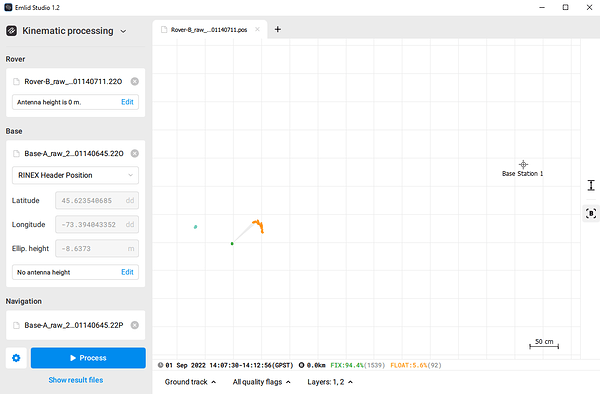Switch to Rover-B_raw .pos tab

click(209, 30)
